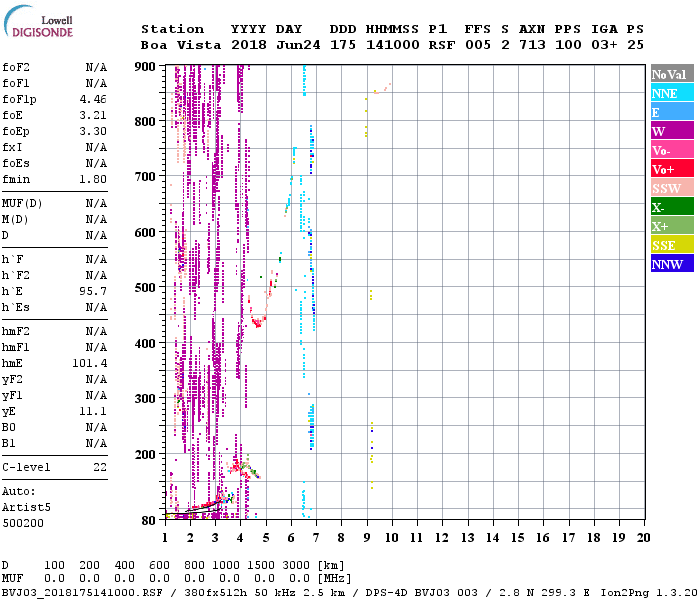Click the foF1p value 4.46
Screen dimensions: 700x600
93,99
